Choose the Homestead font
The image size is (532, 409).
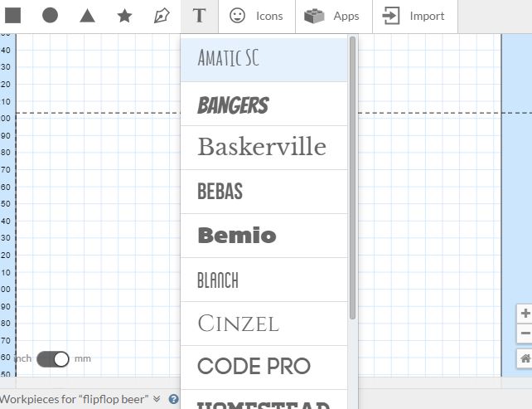click(x=264, y=400)
